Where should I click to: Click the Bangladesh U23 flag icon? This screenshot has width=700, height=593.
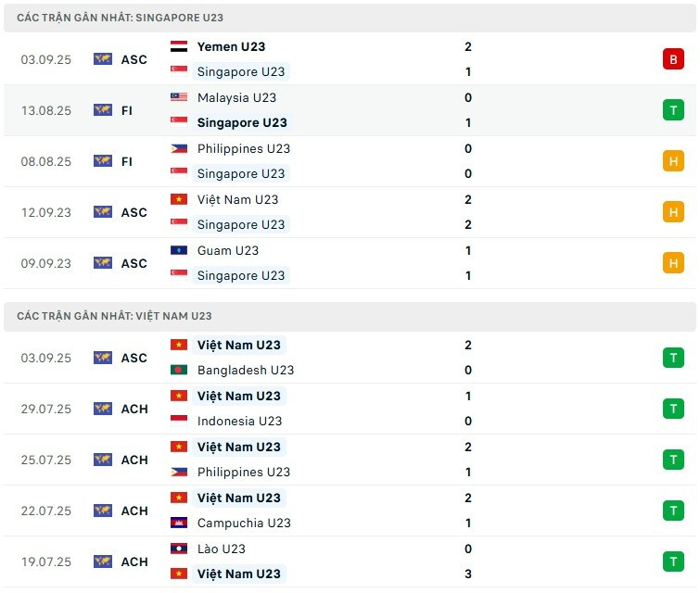pyautogui.click(x=179, y=370)
